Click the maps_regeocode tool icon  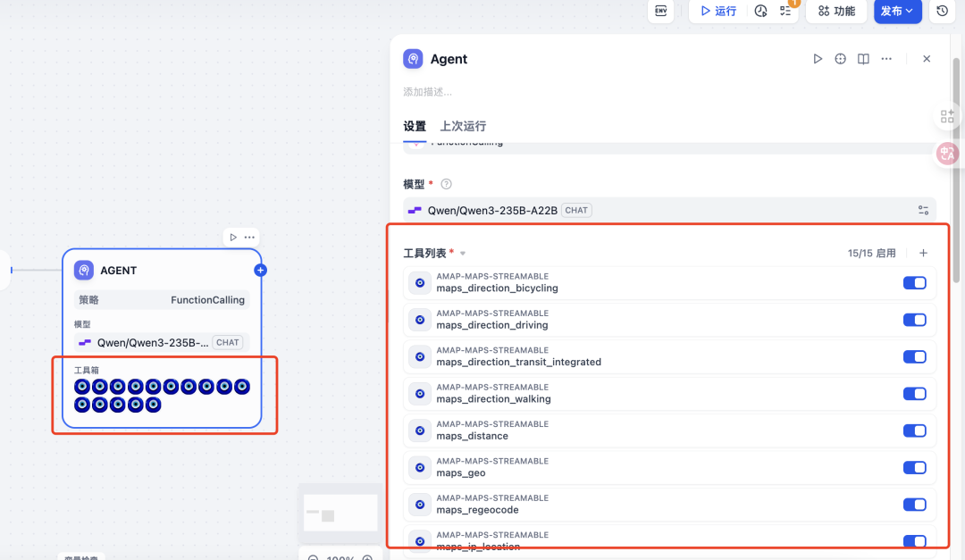(420, 505)
